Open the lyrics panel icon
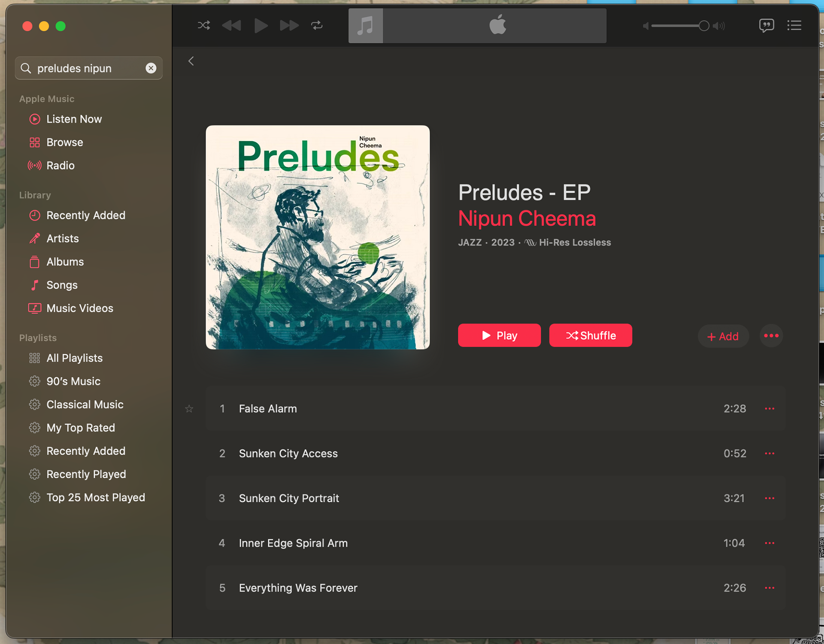The width and height of the screenshot is (824, 644). [x=766, y=25]
